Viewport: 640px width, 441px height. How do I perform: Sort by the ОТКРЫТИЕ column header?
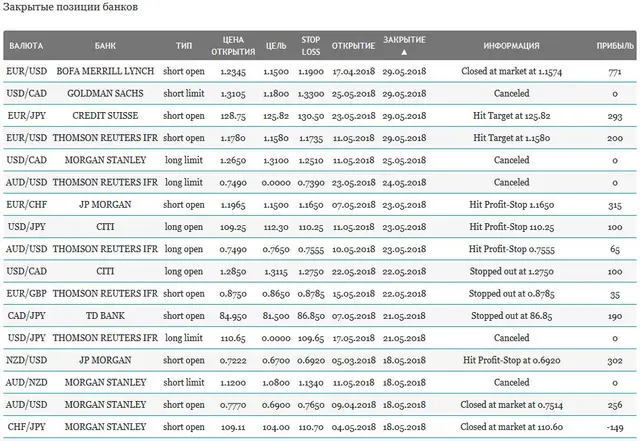[353, 46]
